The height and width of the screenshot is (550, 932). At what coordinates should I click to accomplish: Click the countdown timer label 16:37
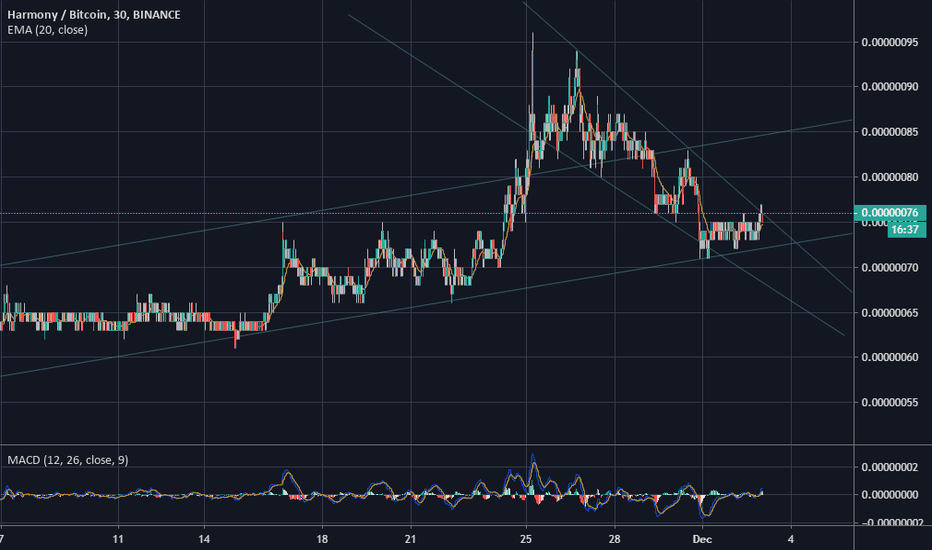click(905, 230)
